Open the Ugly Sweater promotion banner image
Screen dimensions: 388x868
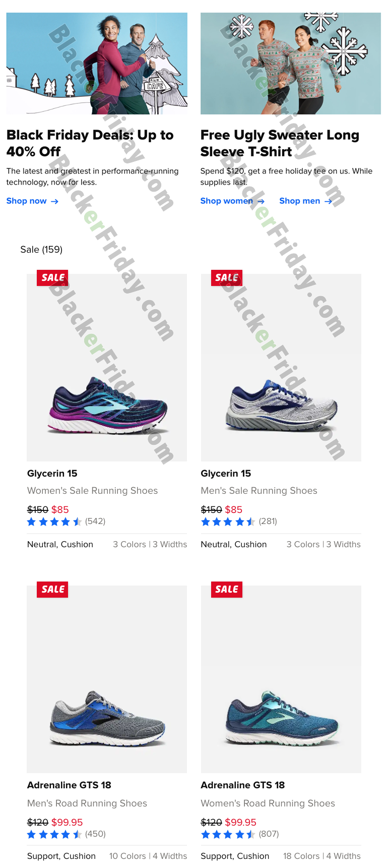coord(291,64)
